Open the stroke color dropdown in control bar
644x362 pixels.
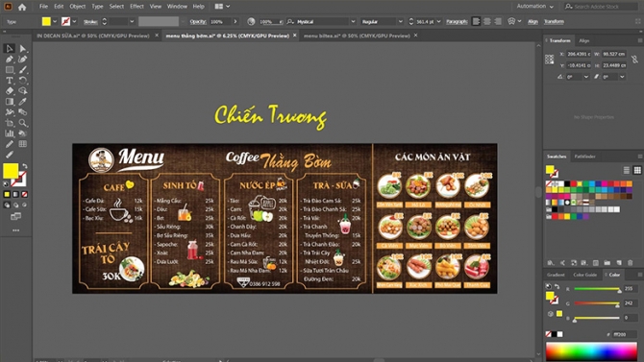[x=74, y=21]
